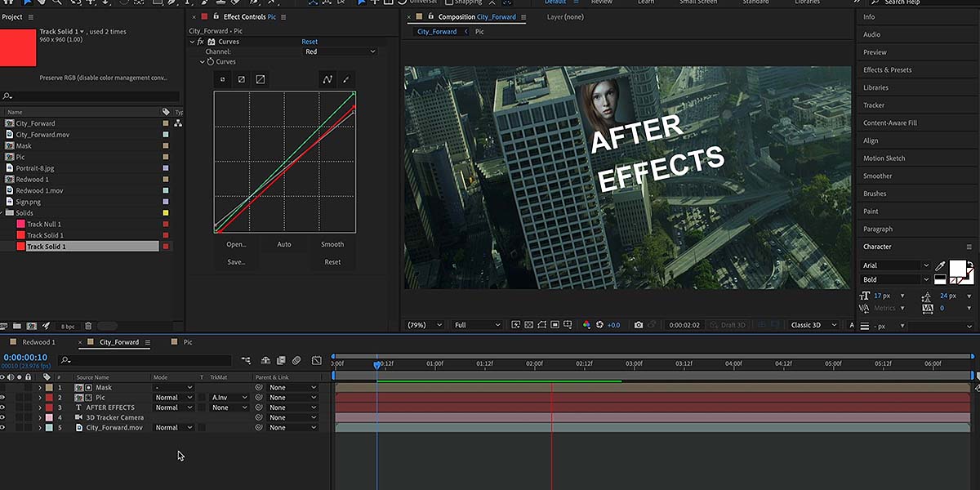Open the Content-Aware Fill panel

point(890,122)
